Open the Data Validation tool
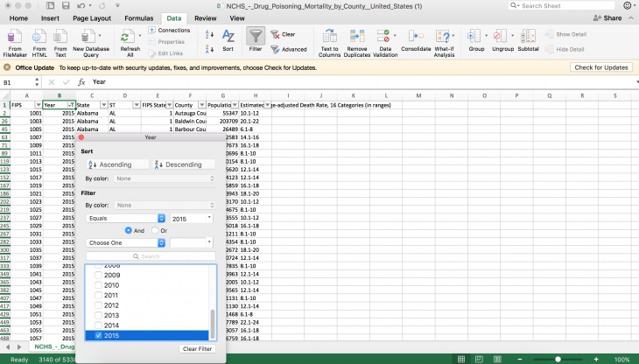This screenshot has width=639, height=364. (x=385, y=38)
